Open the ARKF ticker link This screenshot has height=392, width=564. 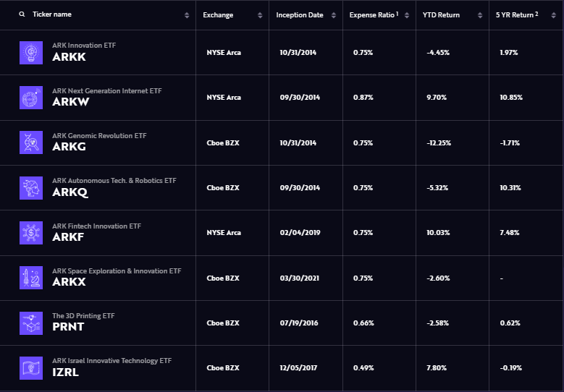click(68, 237)
